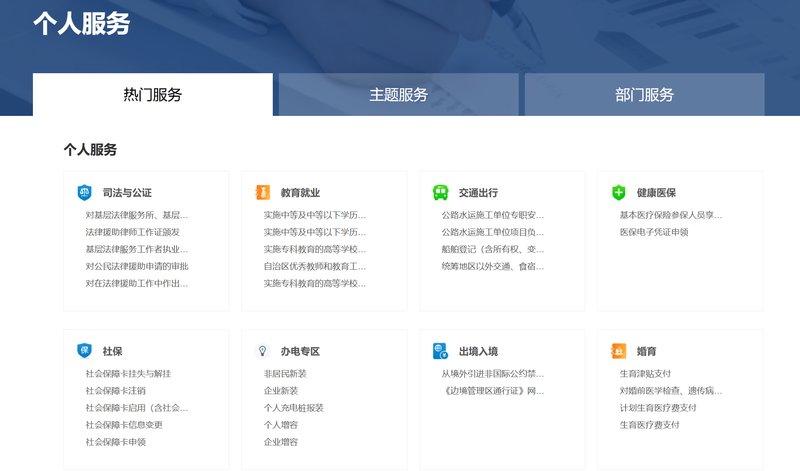Click the 教育就业 orange icon

262,192
